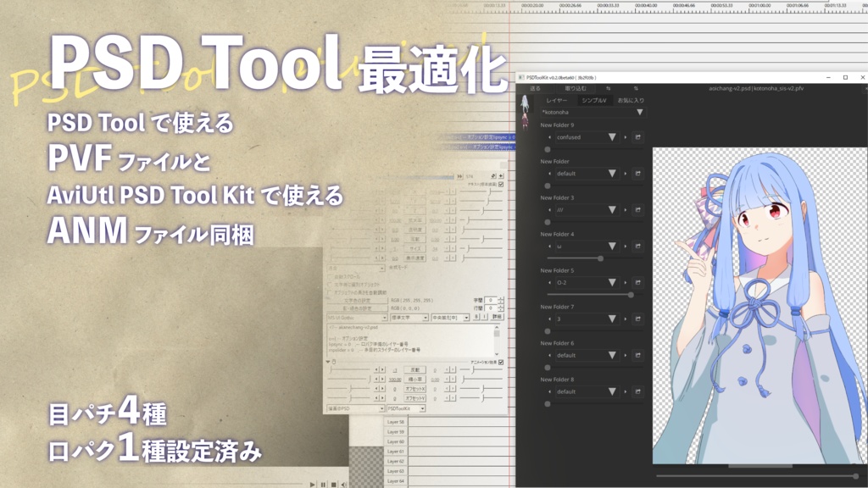Click 文字色の設定 button
Image resolution: width=868 pixels, height=488 pixels.
pos(357,301)
